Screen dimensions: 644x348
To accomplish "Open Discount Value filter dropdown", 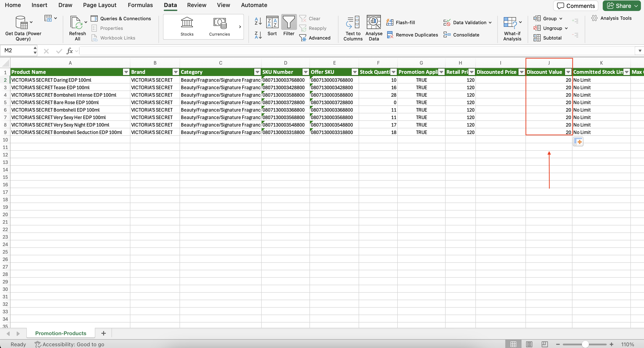I will click(568, 72).
